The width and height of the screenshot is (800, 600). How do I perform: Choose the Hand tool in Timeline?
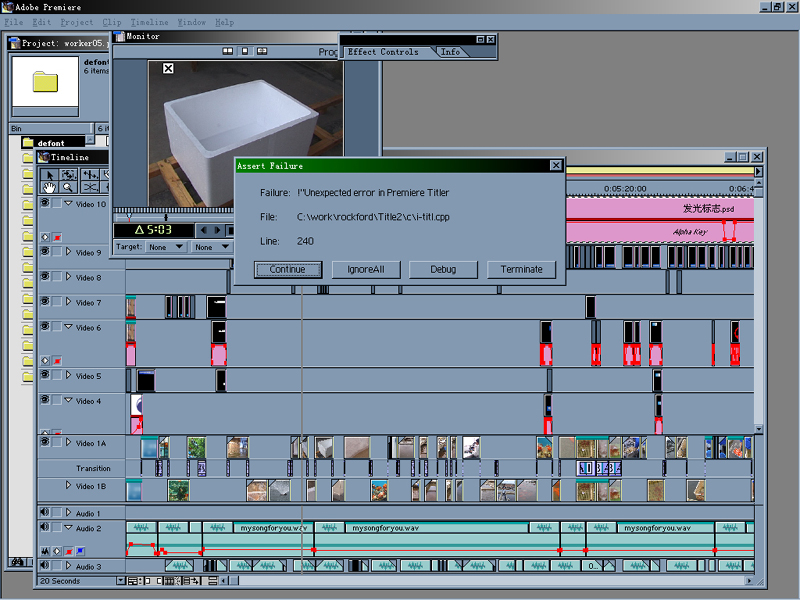[49, 187]
